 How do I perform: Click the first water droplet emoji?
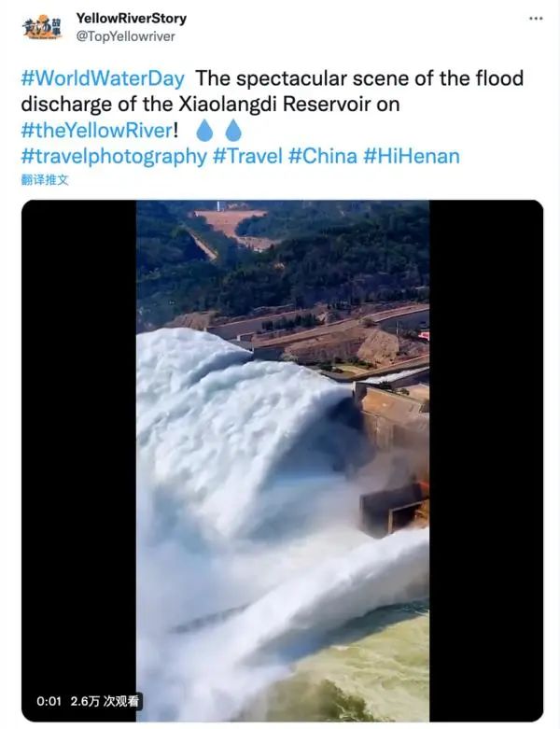[x=204, y=130]
